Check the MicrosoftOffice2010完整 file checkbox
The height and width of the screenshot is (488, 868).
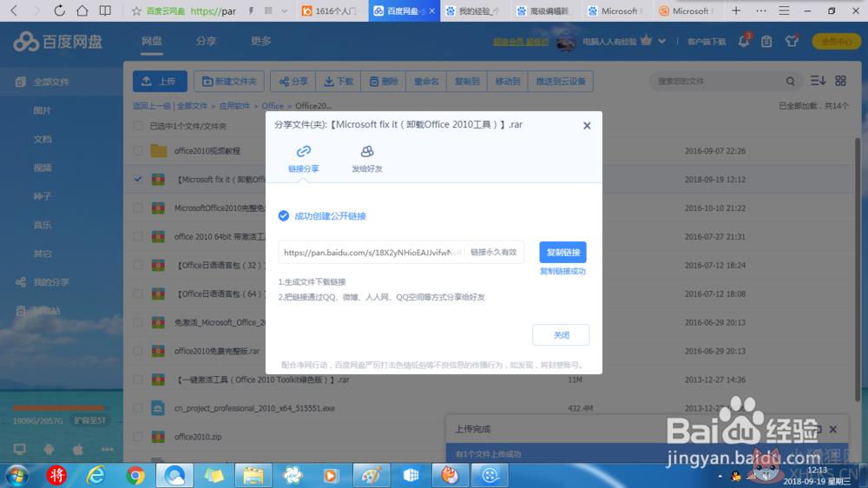[138, 208]
